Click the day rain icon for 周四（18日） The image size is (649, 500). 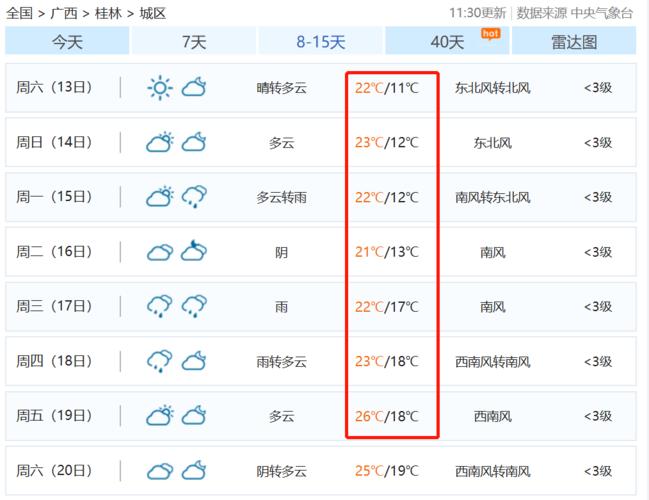[160, 361]
